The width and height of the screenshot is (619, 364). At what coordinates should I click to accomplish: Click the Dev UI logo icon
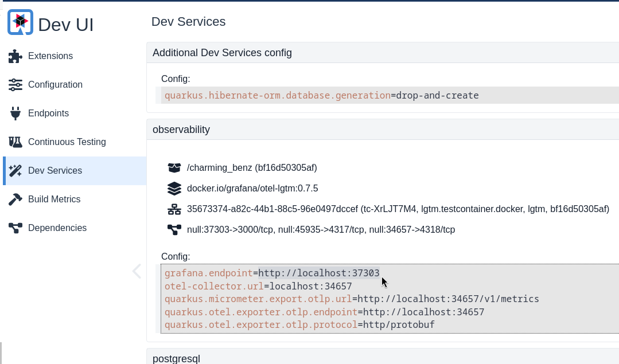tap(21, 22)
